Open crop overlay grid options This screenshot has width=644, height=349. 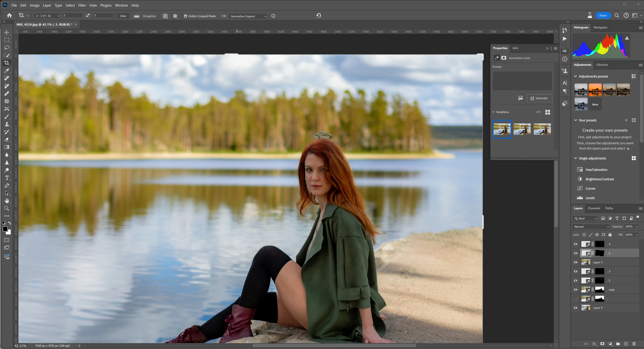click(x=165, y=16)
